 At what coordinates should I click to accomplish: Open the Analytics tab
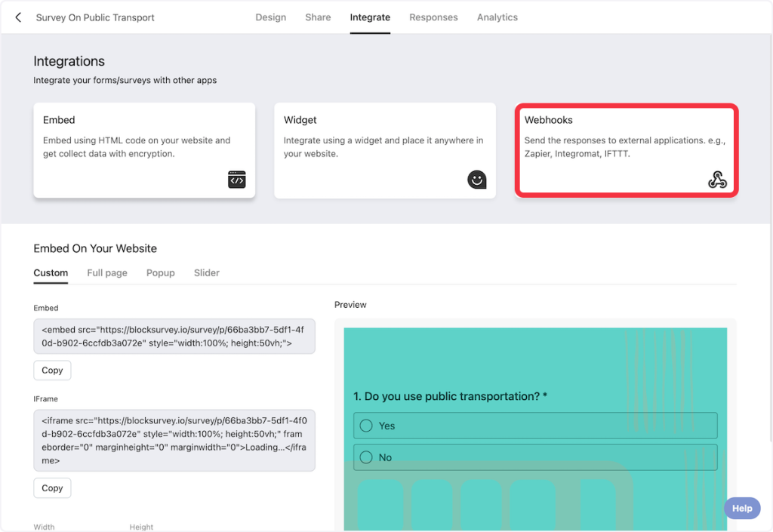coord(497,17)
